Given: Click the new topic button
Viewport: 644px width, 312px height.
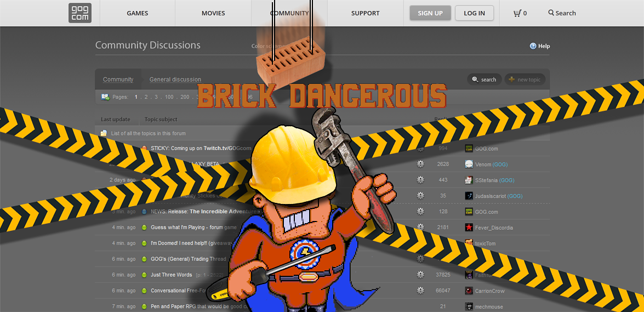Looking at the screenshot, I should click(x=525, y=80).
